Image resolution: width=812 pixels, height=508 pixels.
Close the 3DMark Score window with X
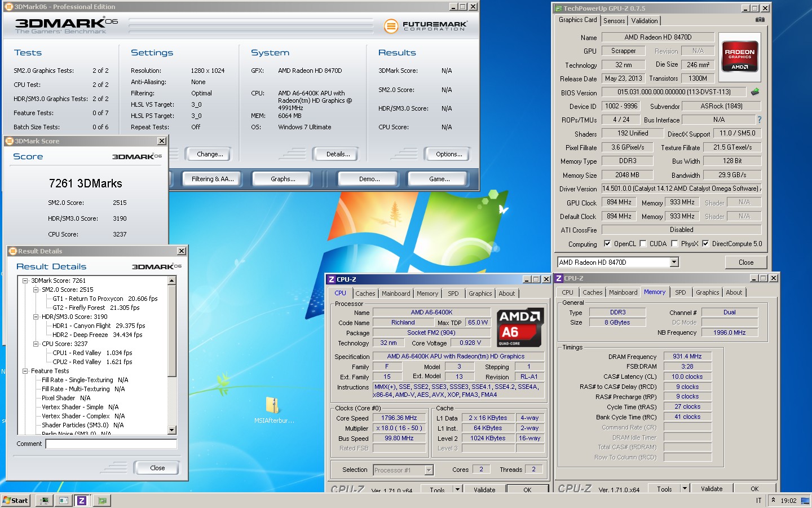[x=162, y=141]
